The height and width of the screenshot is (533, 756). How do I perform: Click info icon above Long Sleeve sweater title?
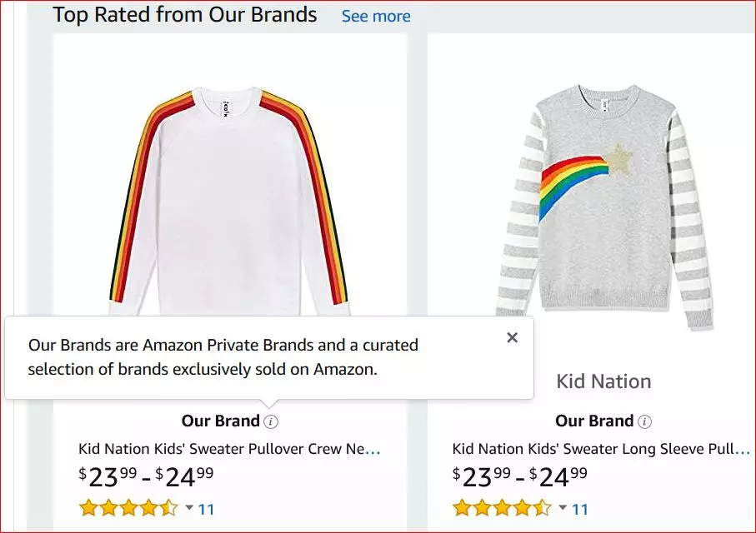[644, 421]
